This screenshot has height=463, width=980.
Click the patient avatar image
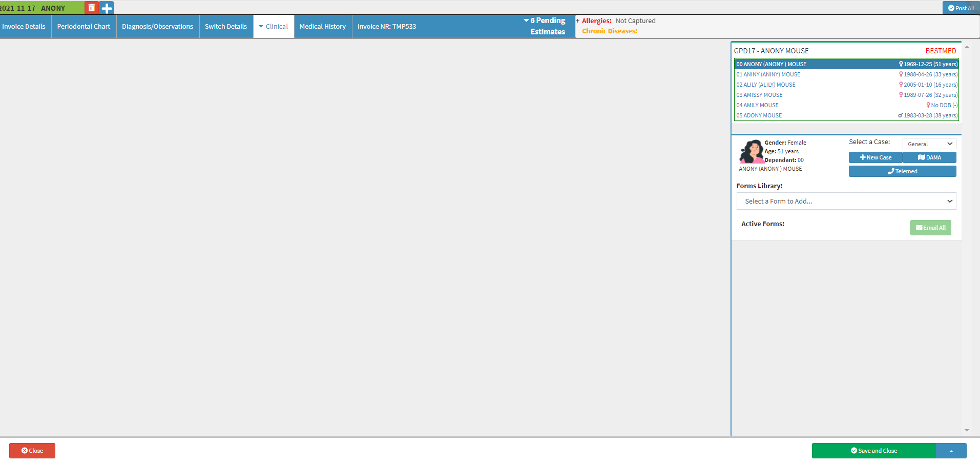point(751,151)
